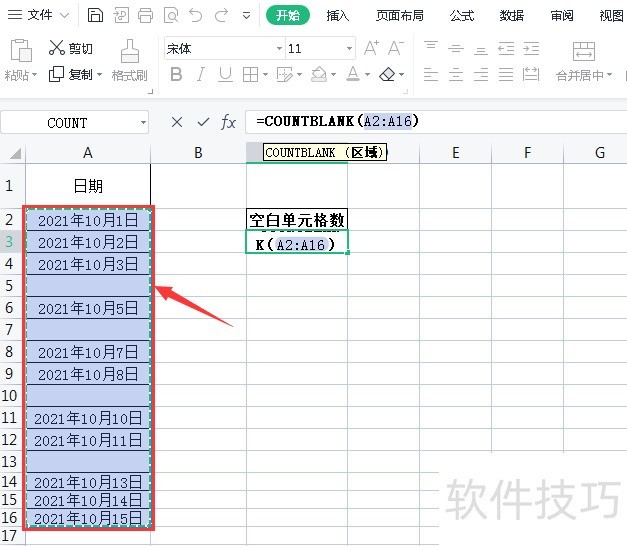Click the eraser clear icon

point(387,74)
